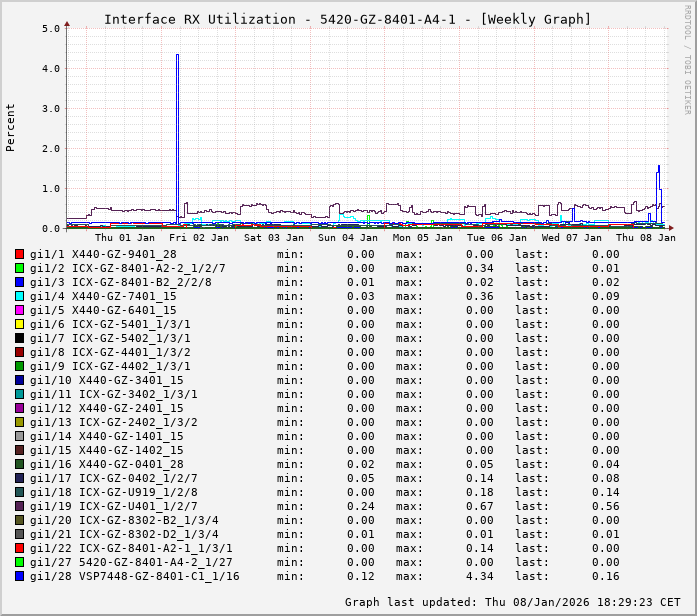Viewport: 697px width, 616px height.
Task: Click the magenta swatch for gi1/5 X440-GZ-6401_15
Action: (x=20, y=310)
